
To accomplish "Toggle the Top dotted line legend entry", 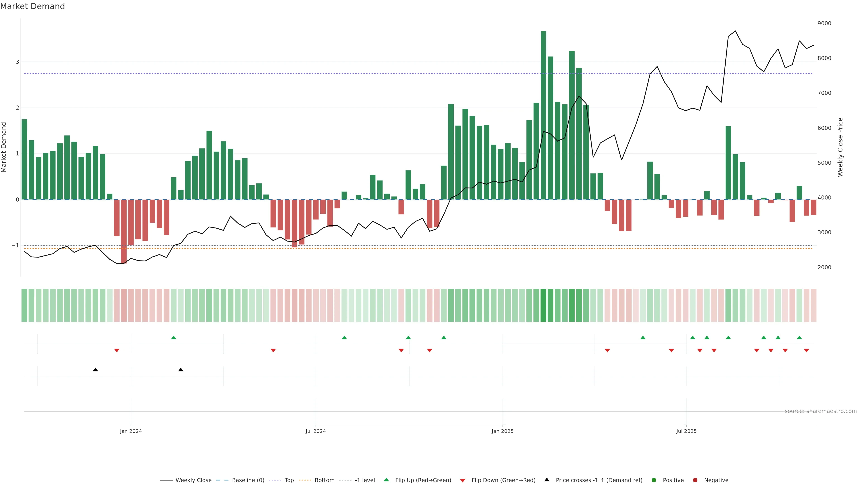I will pos(289,480).
